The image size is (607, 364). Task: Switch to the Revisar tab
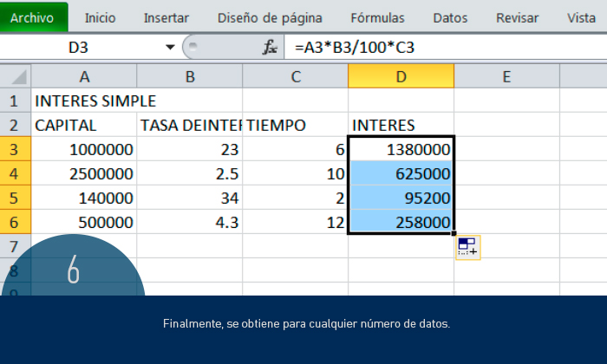(518, 17)
